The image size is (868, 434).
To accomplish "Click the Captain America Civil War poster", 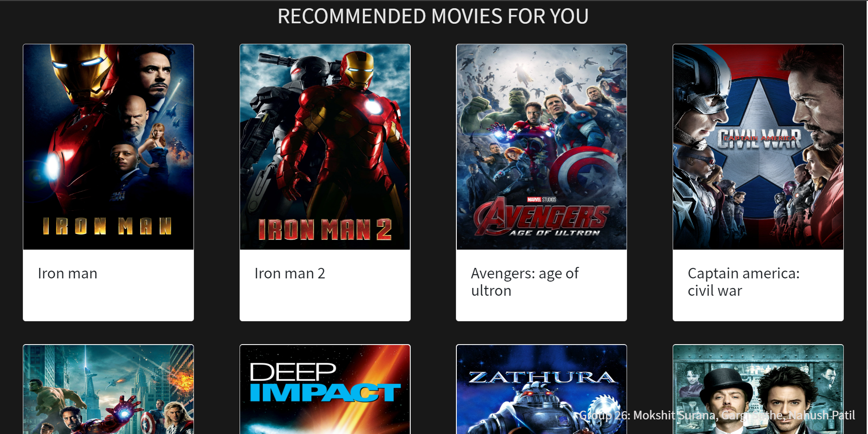I will [x=758, y=147].
